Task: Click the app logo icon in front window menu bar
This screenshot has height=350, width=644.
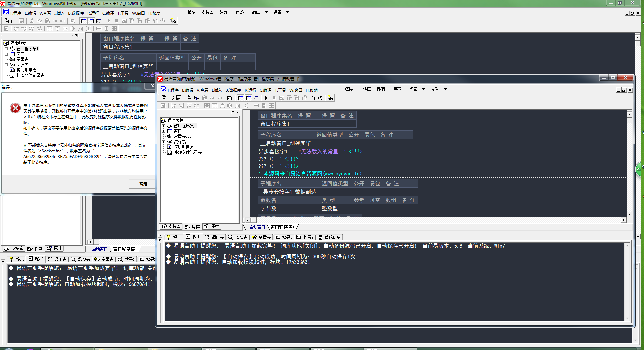Action: tap(163, 89)
